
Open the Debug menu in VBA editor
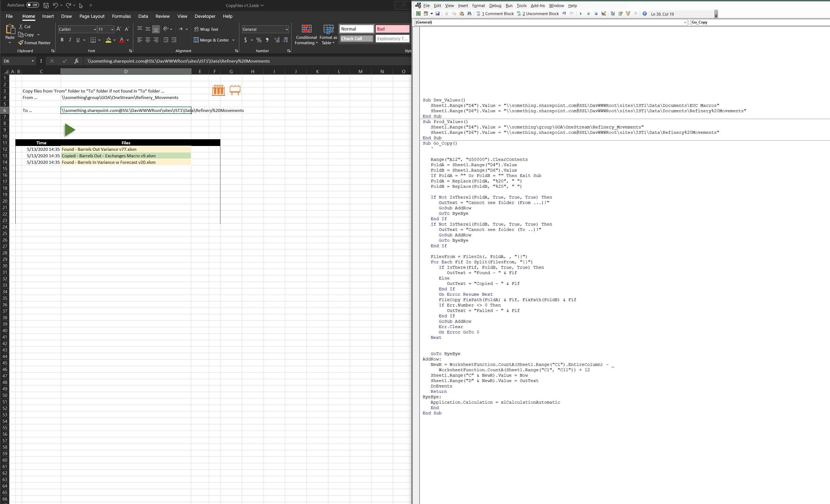click(495, 5)
